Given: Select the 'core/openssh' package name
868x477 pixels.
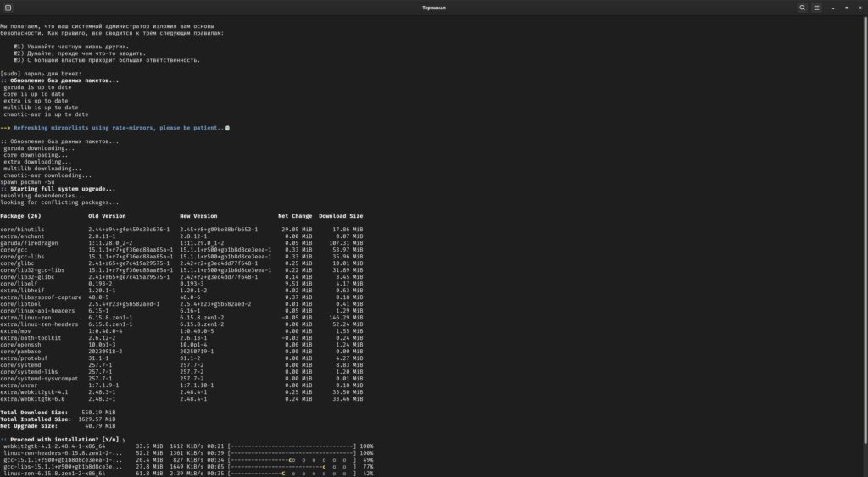Looking at the screenshot, I should [x=20, y=345].
